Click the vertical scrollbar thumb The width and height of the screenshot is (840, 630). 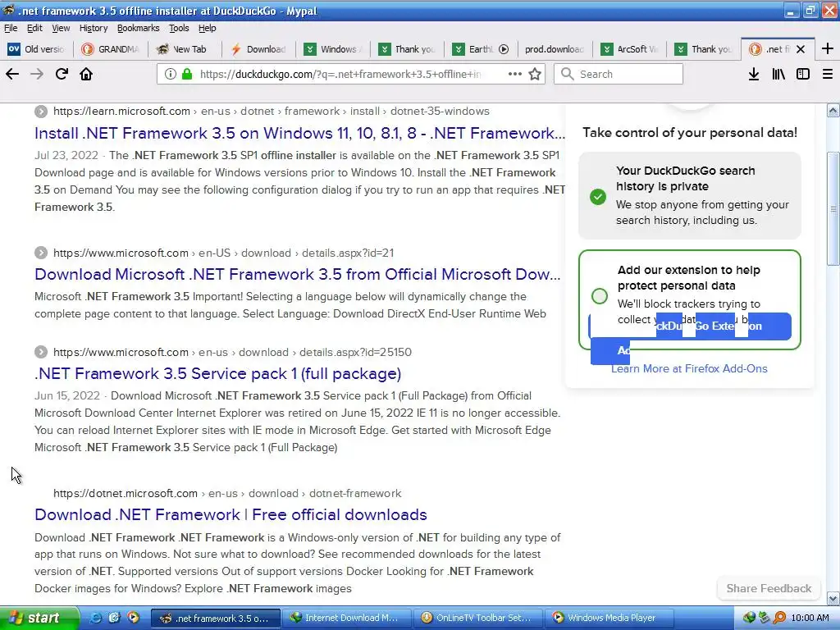pyautogui.click(x=833, y=208)
